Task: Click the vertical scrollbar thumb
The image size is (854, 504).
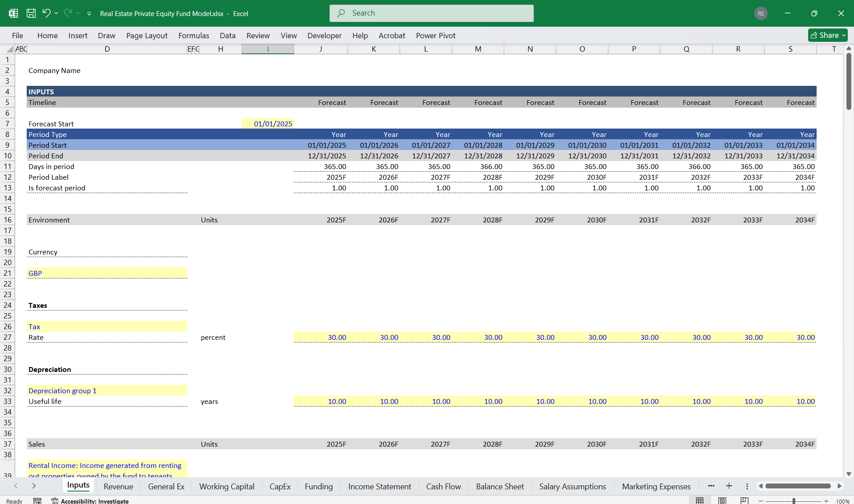Action: pos(849,81)
